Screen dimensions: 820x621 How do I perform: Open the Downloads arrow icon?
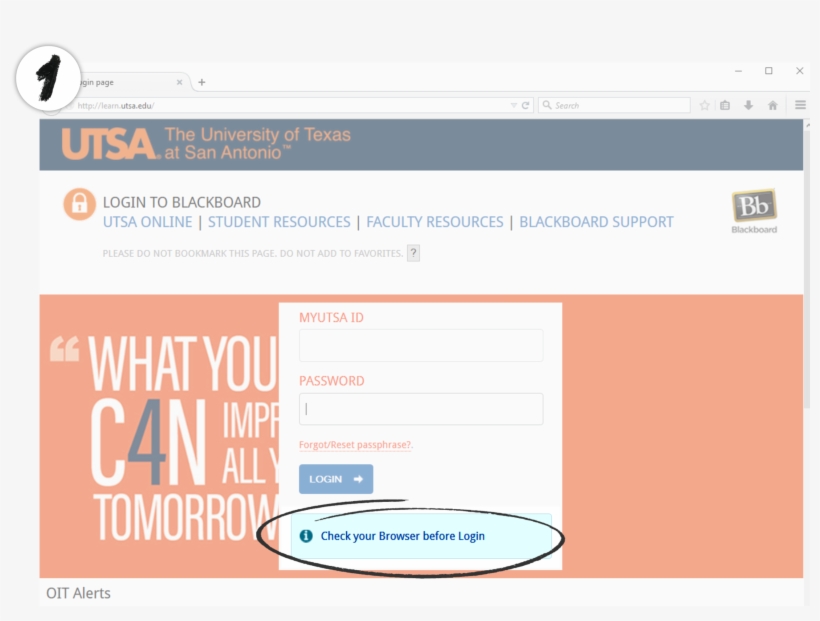[x=748, y=105]
